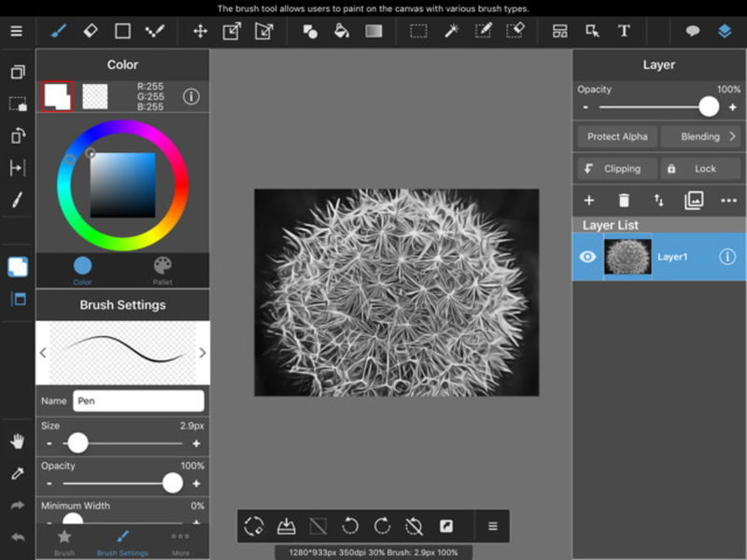Pick the Bucket fill tool

[x=340, y=30]
